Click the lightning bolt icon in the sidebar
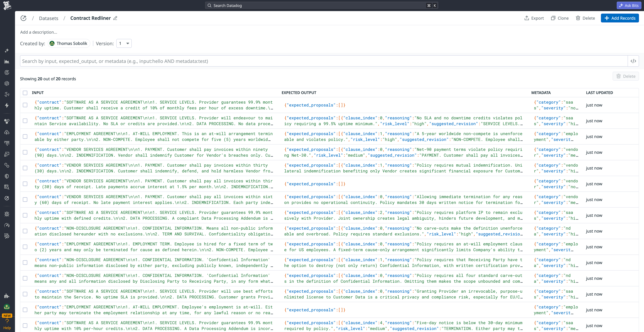The height and width of the screenshot is (332, 644). 7,105
